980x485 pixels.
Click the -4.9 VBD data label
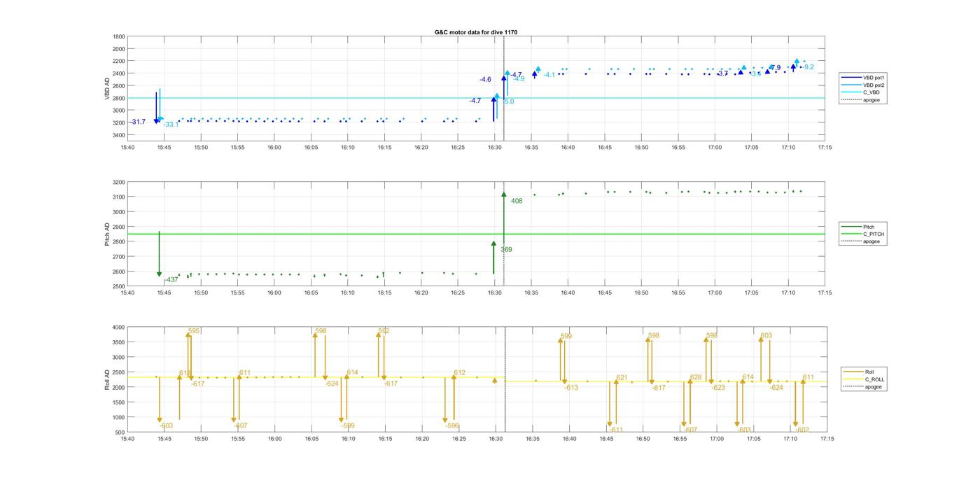(519, 79)
